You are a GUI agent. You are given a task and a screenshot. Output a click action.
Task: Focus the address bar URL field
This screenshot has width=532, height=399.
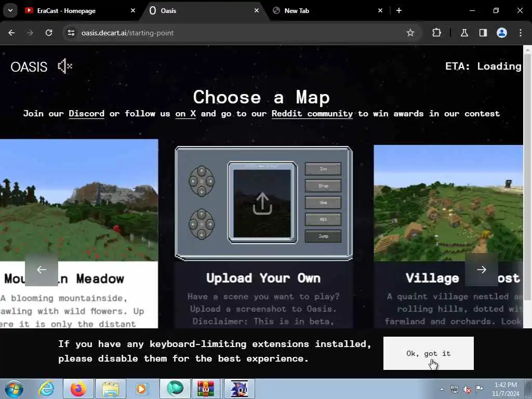pyautogui.click(x=237, y=33)
